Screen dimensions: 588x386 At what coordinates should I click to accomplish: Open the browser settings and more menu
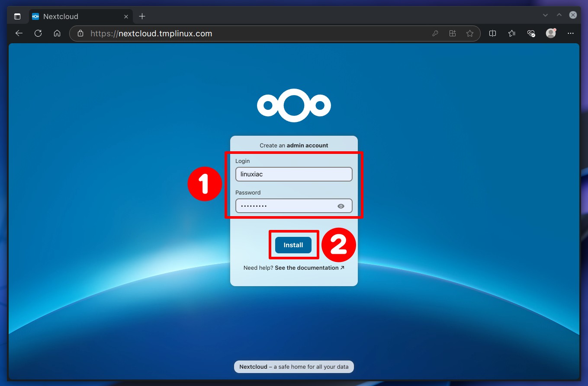(571, 33)
